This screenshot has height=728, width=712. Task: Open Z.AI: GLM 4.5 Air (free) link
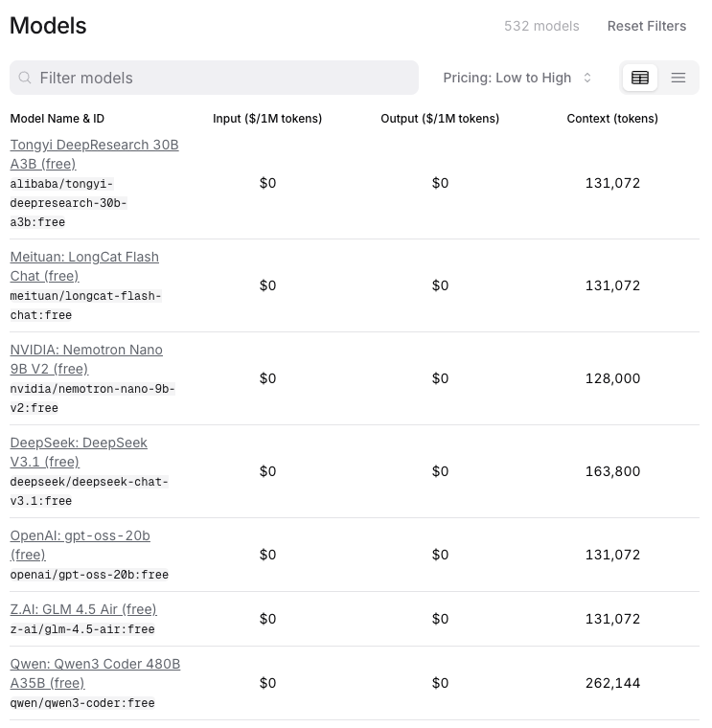(x=83, y=609)
